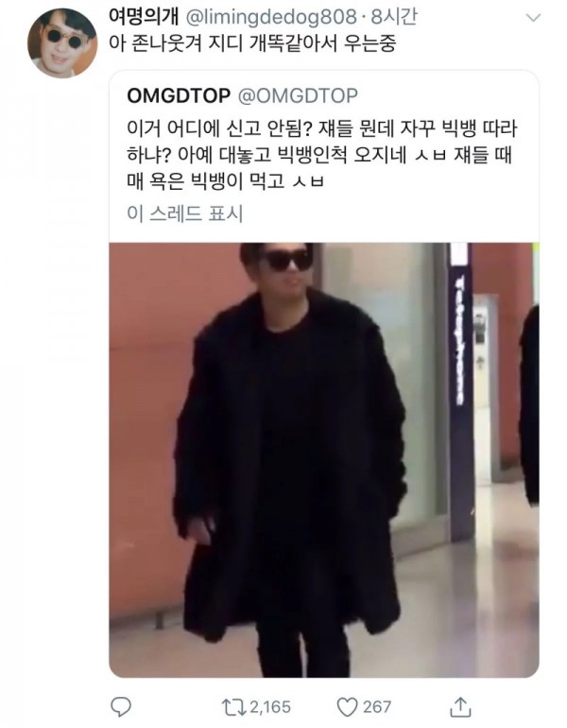Open the share upload icon
The width and height of the screenshot is (567, 728).
pyautogui.click(x=460, y=706)
